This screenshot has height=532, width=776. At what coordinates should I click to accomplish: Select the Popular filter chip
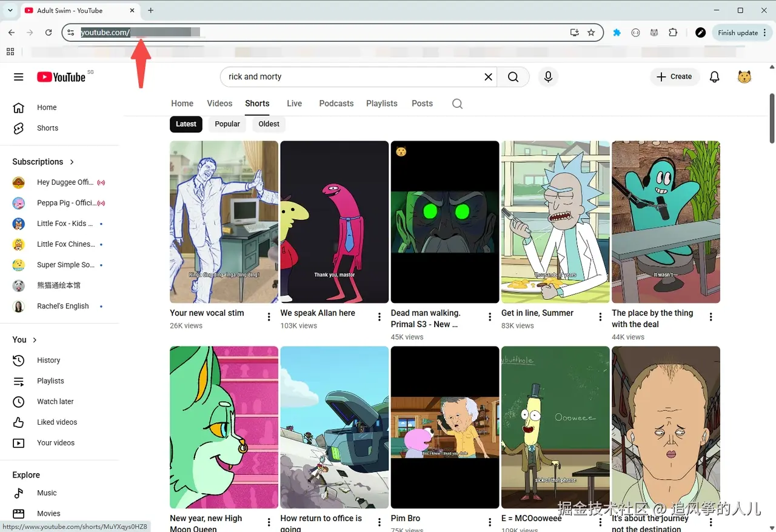click(x=227, y=124)
